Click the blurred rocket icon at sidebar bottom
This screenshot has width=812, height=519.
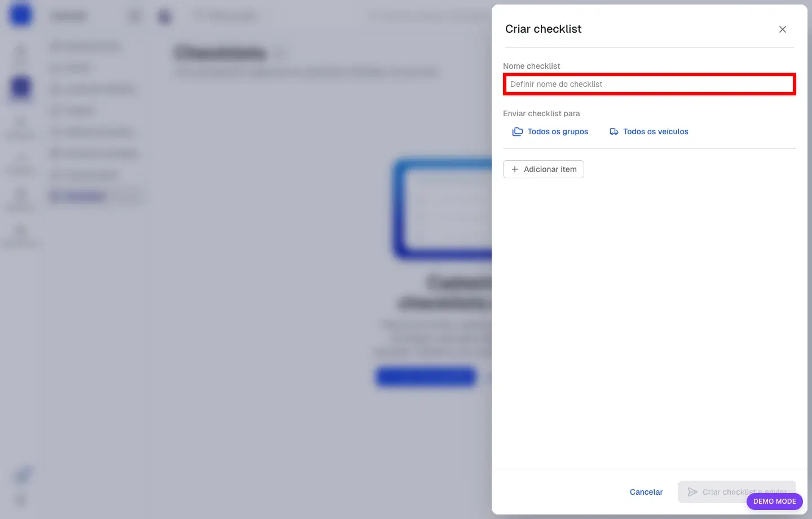(23, 475)
